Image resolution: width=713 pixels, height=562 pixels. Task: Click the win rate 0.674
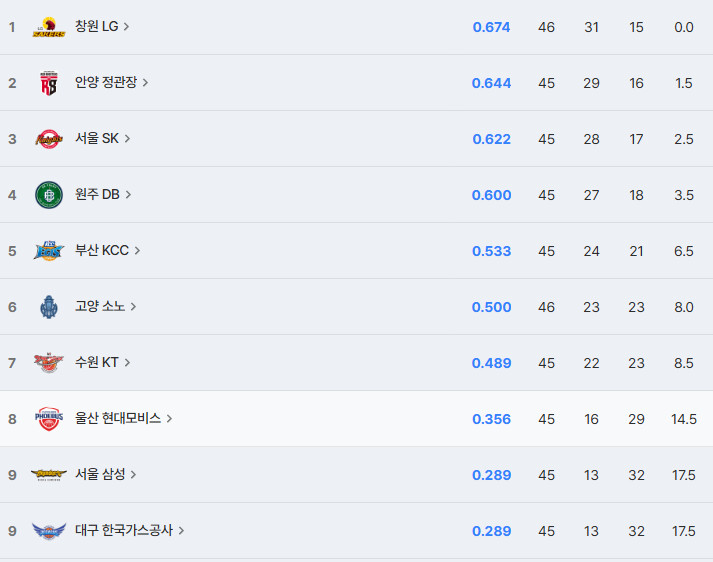click(491, 27)
